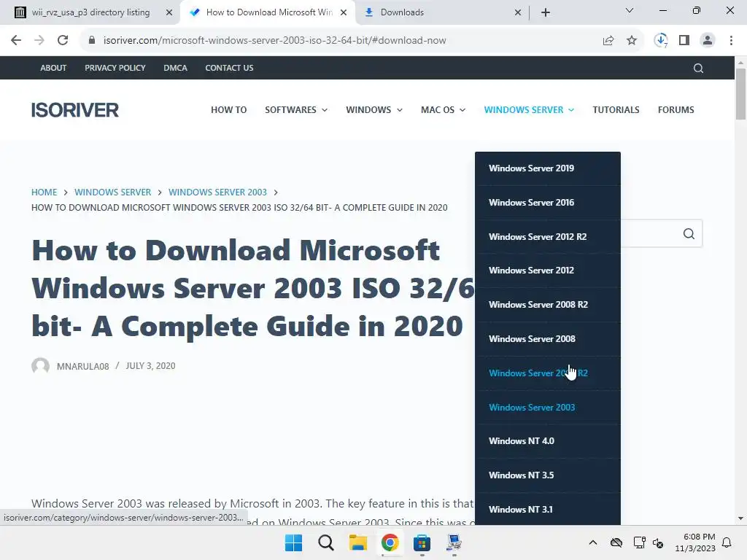Open the MNARULA08 author link
The image size is (747, 560).
[83, 366]
